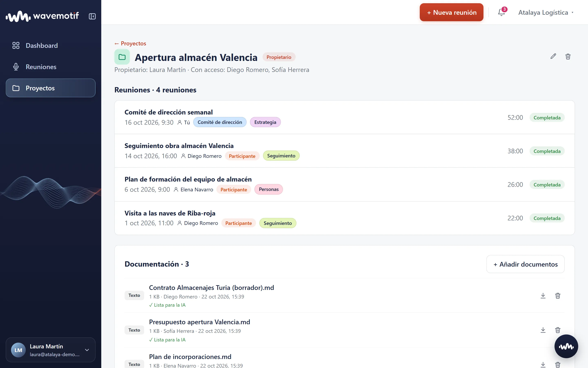The height and width of the screenshot is (368, 588).
Task: Go back via Proyectos link
Action: tap(130, 43)
